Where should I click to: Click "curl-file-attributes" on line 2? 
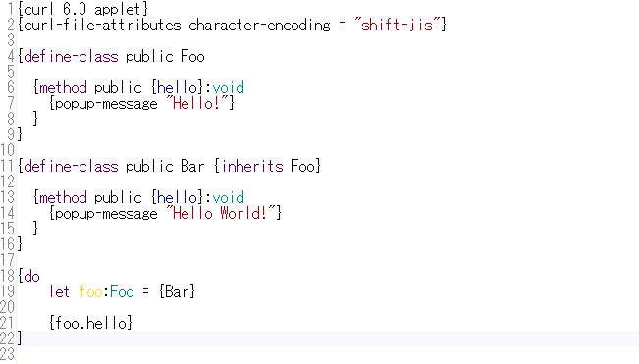(102, 25)
